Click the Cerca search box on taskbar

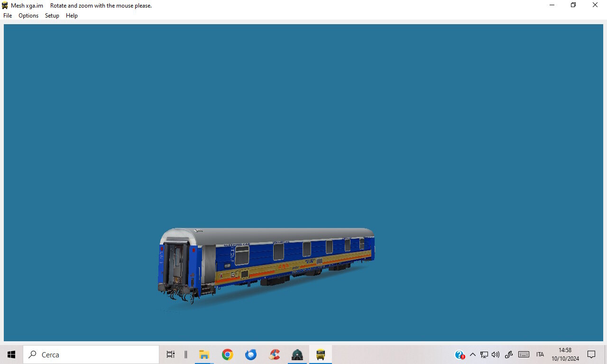pyautogui.click(x=91, y=355)
